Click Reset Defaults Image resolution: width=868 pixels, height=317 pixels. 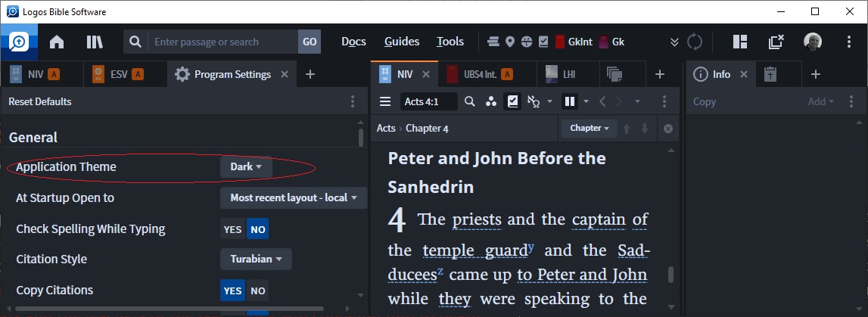tap(40, 101)
